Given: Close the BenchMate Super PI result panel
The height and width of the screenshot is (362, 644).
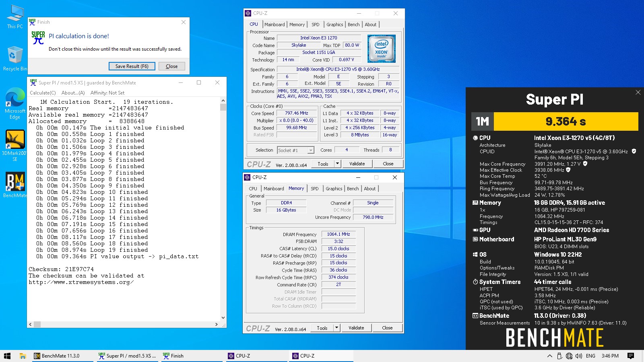Looking at the screenshot, I should pos(638,93).
